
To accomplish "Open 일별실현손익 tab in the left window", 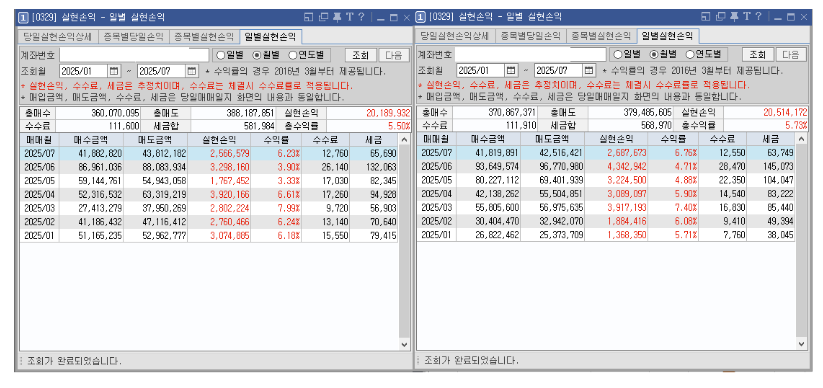I will tap(271, 36).
